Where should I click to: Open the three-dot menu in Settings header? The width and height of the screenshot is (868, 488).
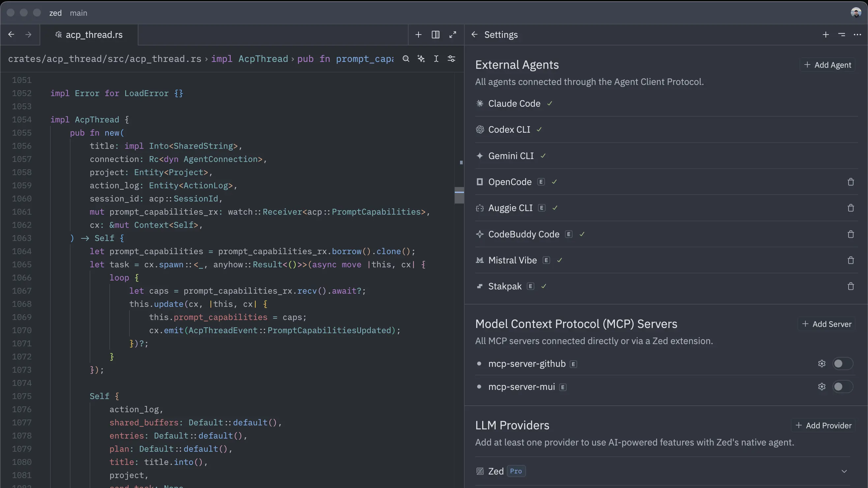[x=857, y=35]
